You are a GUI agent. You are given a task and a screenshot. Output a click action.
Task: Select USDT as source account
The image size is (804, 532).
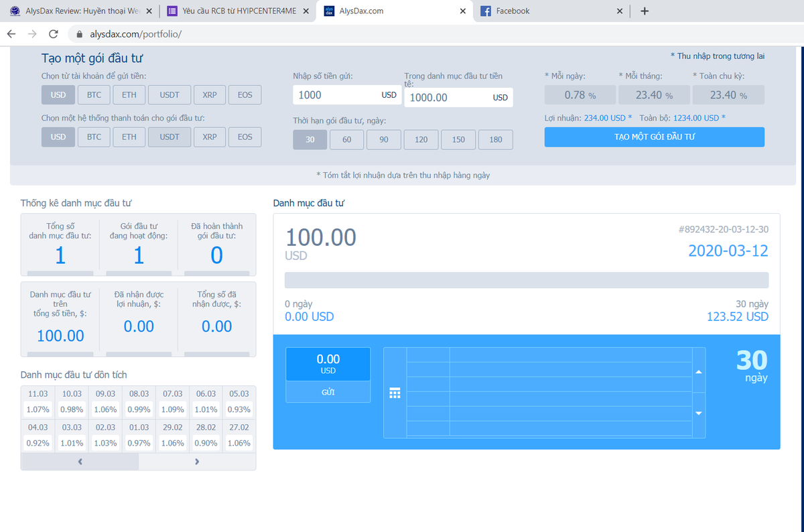point(170,95)
